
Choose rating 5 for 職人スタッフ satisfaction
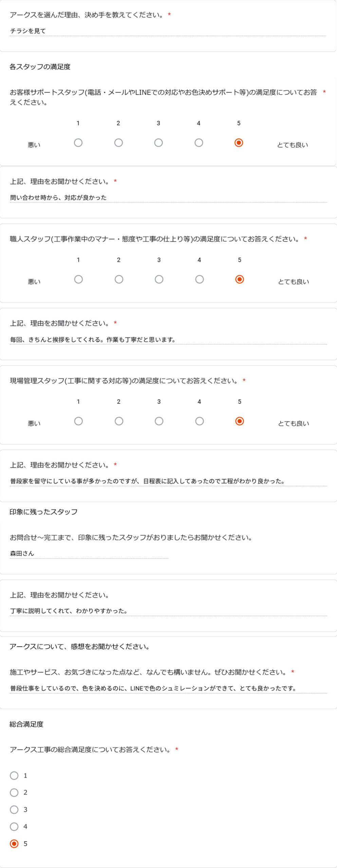pos(240,279)
